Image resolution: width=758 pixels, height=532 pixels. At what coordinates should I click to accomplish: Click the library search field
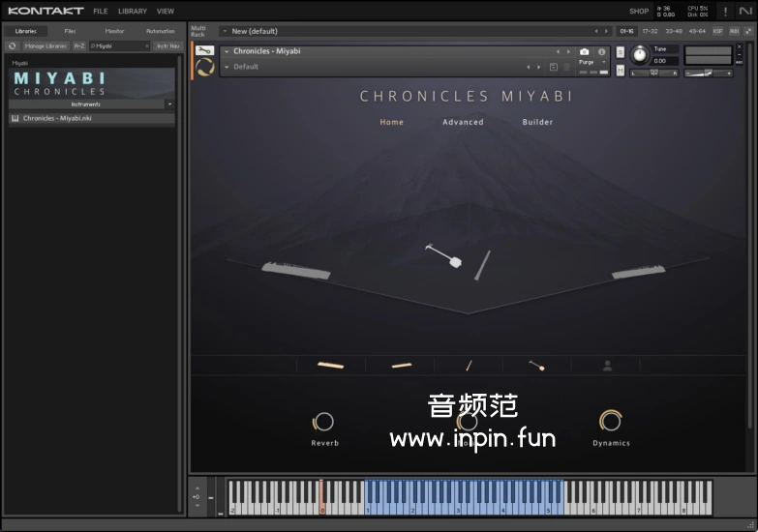tap(119, 45)
